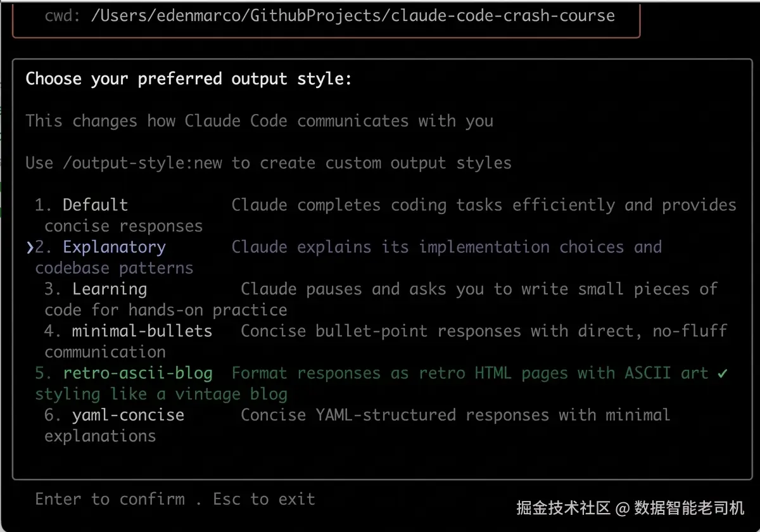Click the selection arrow beside Explanatory
Image resolution: width=760 pixels, height=532 pixels.
click(x=30, y=248)
